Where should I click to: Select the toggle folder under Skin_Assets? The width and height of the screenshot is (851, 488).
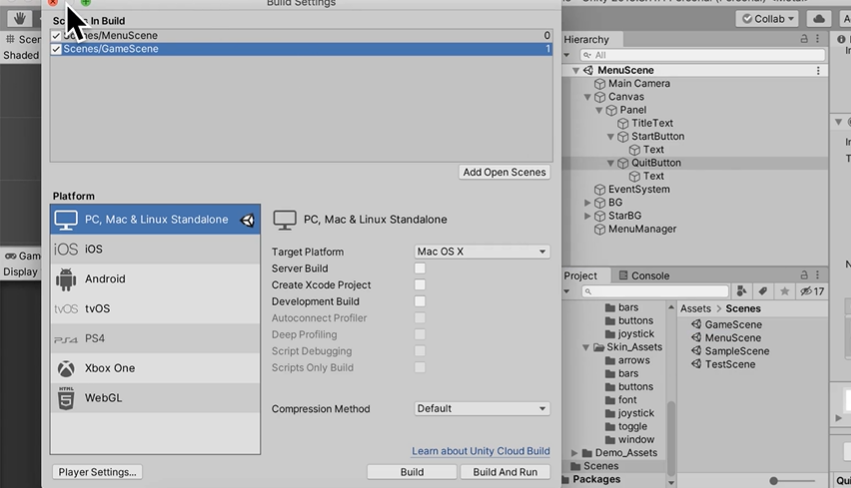[x=626, y=427]
